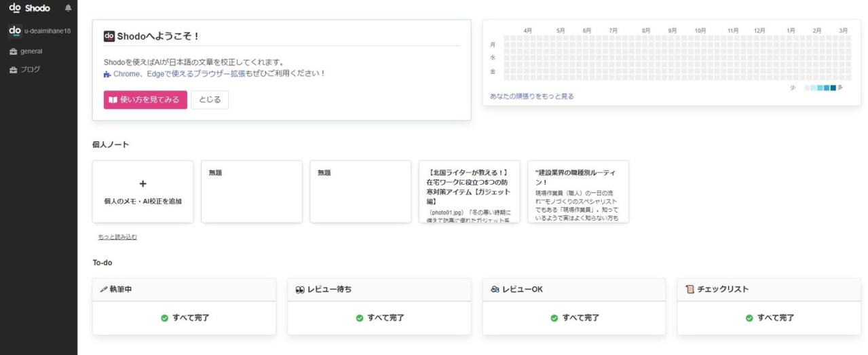This screenshot has height=355, width=868.
Task: Select the レビューOK column header
Action: click(x=574, y=289)
